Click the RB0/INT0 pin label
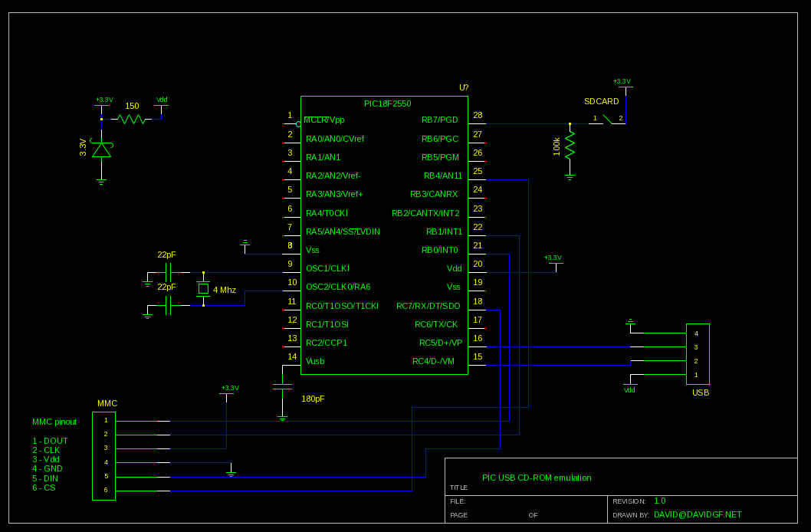Screen dimensions: 811x532 click(x=440, y=250)
